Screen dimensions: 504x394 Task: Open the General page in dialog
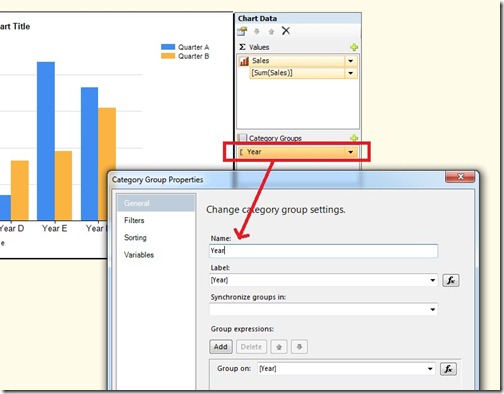pos(156,203)
